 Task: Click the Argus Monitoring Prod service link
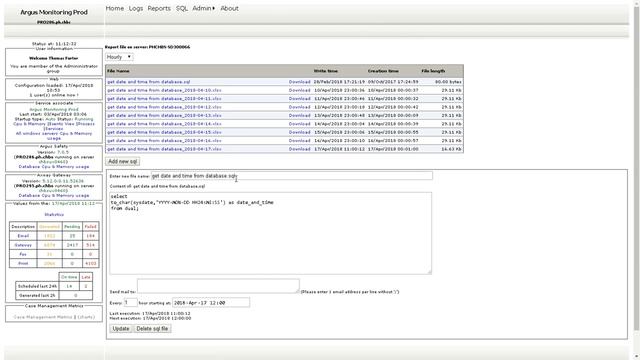tap(54, 109)
